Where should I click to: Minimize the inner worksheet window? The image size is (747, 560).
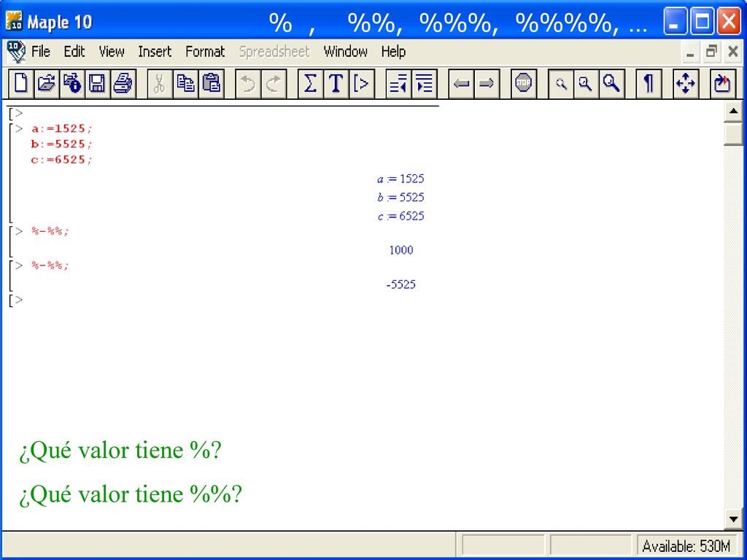pos(690,52)
